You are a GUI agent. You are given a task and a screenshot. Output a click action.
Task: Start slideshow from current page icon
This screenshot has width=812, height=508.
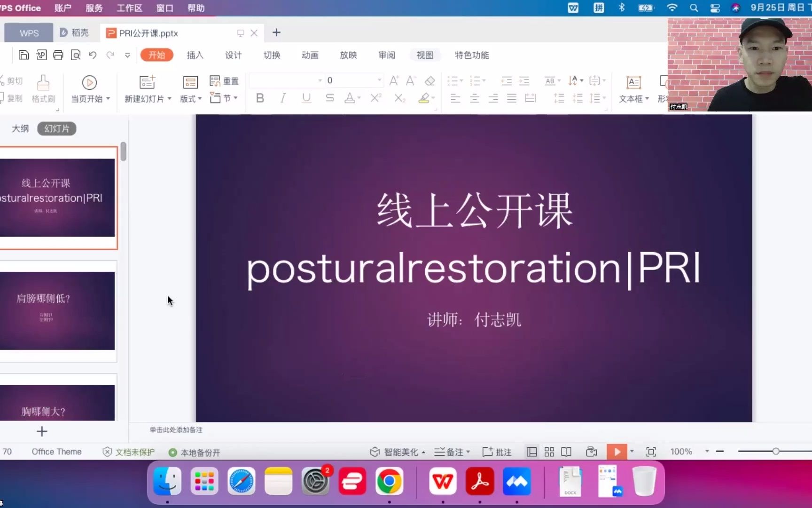point(89,83)
